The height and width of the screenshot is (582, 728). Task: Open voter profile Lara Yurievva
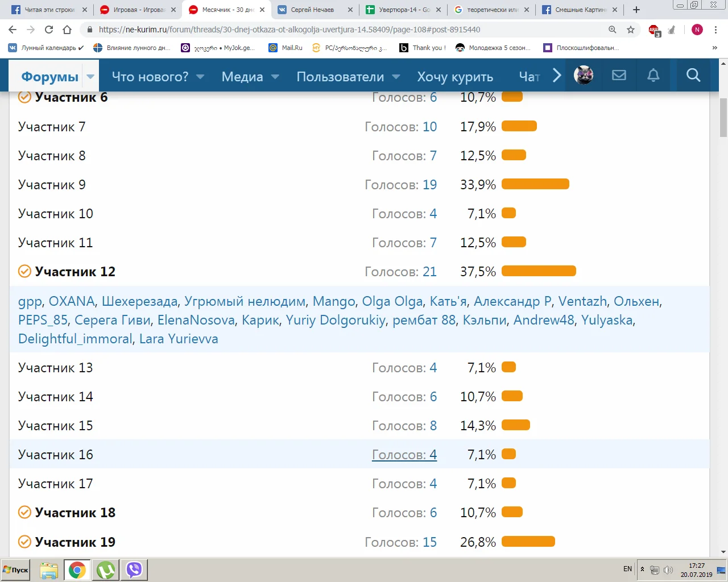179,339
